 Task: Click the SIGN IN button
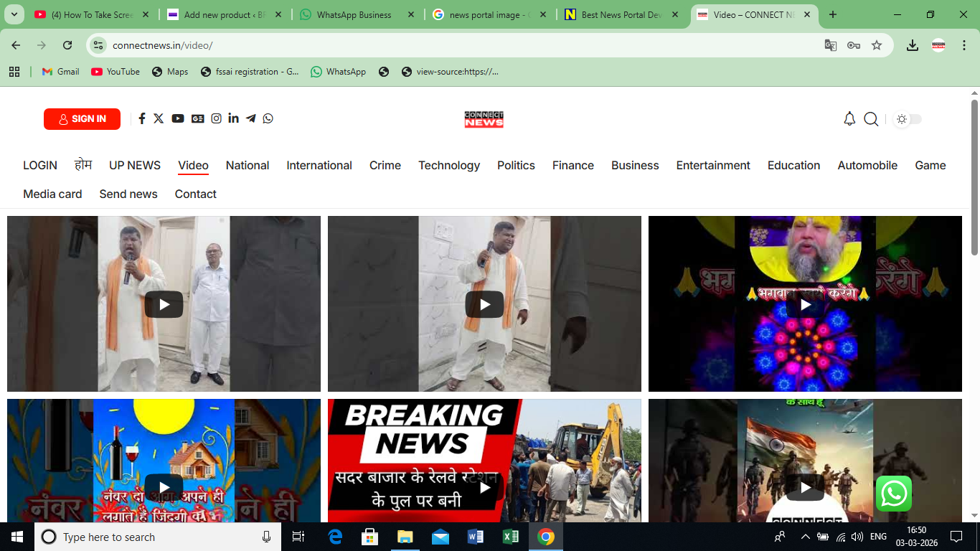(x=82, y=119)
